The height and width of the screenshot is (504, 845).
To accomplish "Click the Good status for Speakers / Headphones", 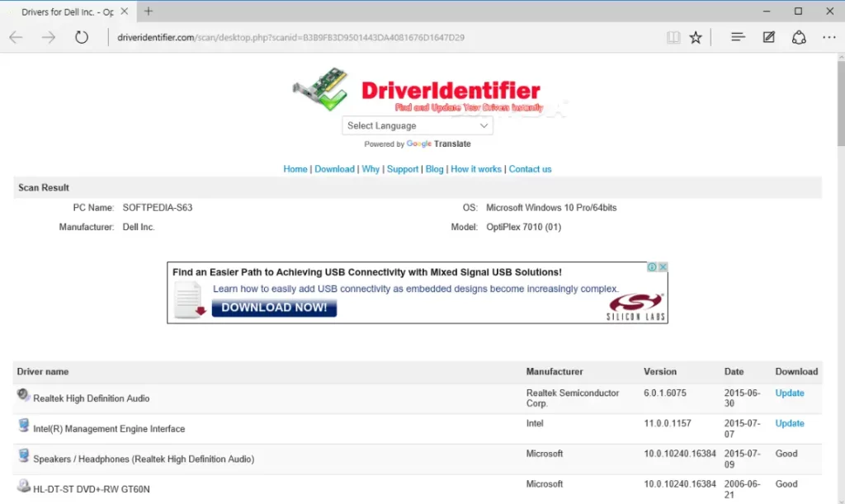I will click(786, 454).
